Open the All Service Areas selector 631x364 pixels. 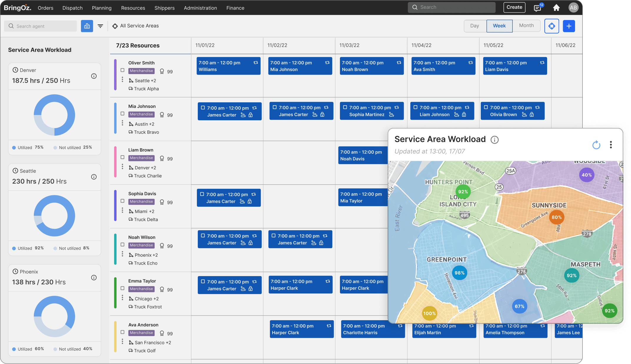[x=135, y=26]
